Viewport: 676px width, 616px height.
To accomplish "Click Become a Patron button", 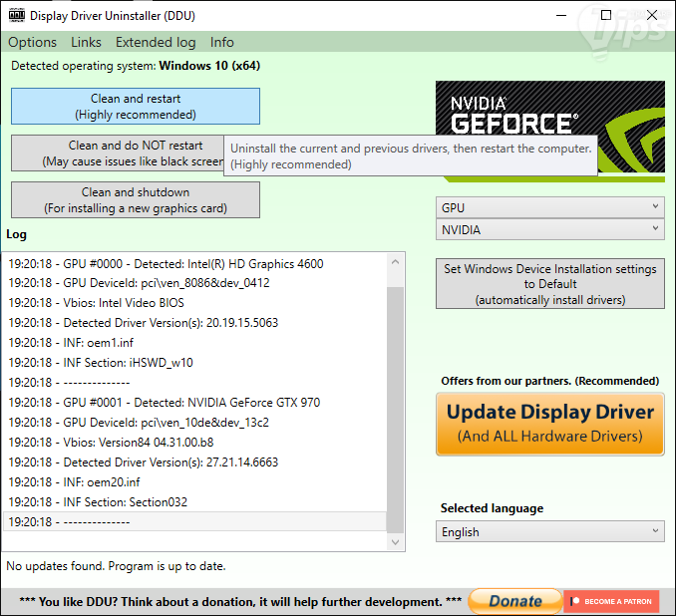I will click(611, 601).
